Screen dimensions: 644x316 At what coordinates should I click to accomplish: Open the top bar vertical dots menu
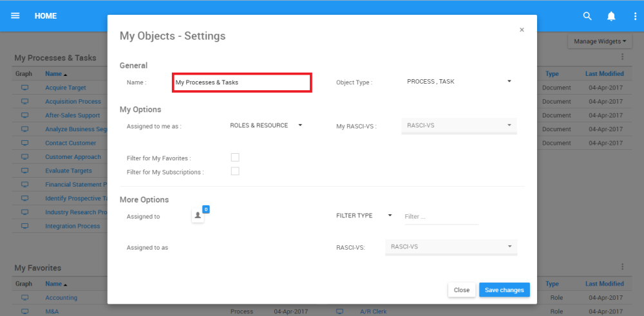point(635,16)
